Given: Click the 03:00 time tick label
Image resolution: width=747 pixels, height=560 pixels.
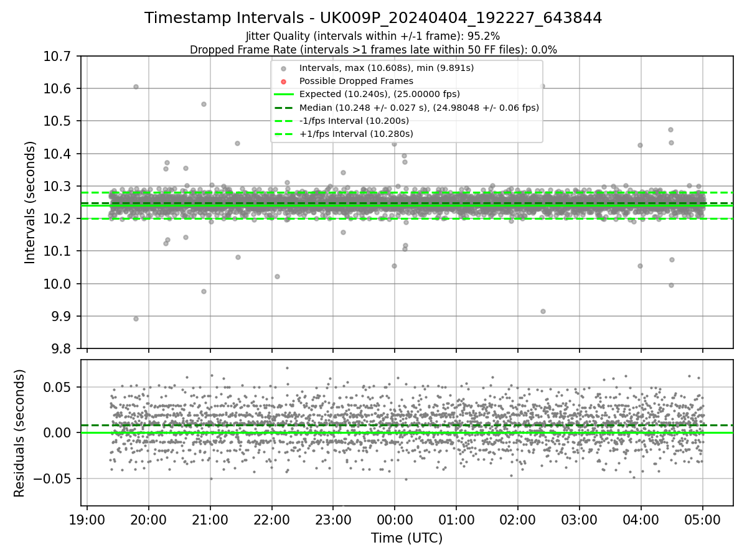Looking at the screenshot, I should (x=580, y=519).
